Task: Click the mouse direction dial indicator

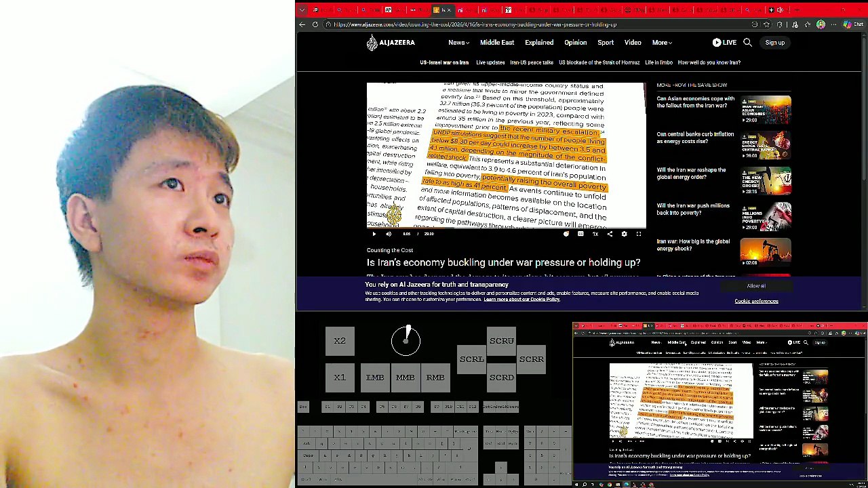Action: point(406,340)
